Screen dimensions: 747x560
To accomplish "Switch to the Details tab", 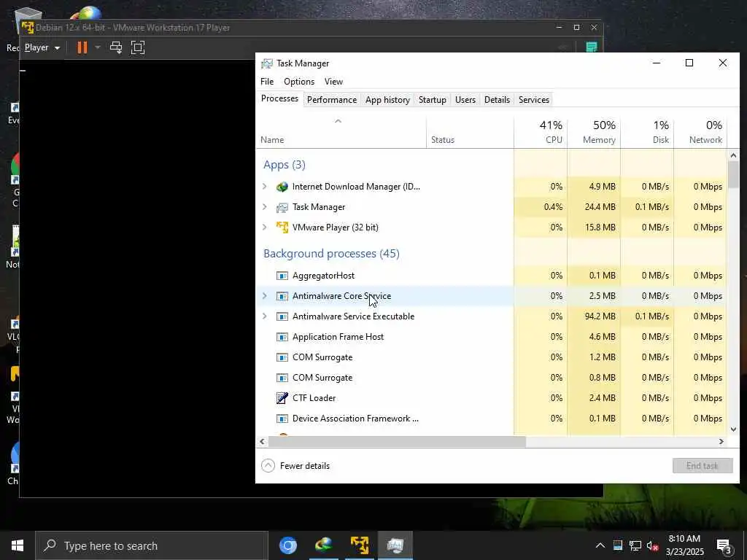I will pos(497,99).
